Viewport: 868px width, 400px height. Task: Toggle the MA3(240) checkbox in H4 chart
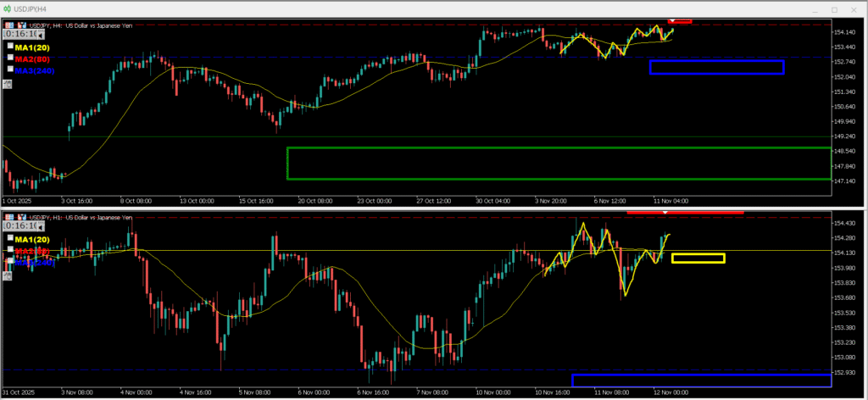tap(10, 70)
